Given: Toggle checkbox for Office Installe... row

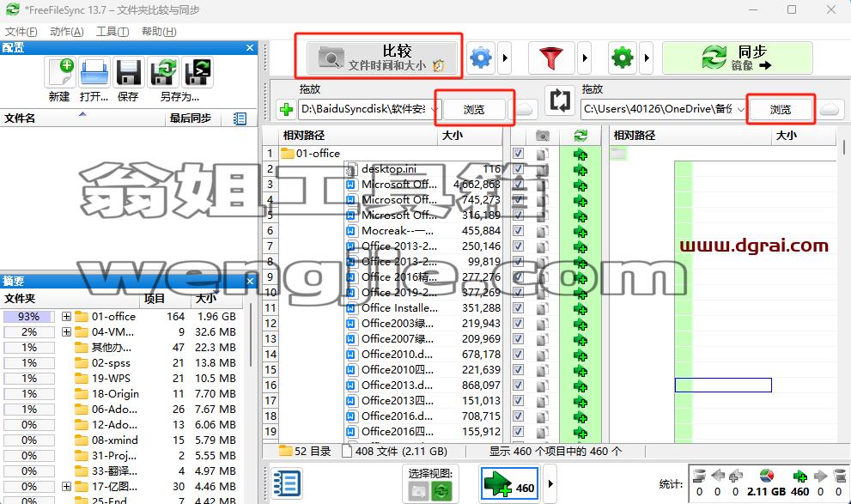Looking at the screenshot, I should point(519,307).
